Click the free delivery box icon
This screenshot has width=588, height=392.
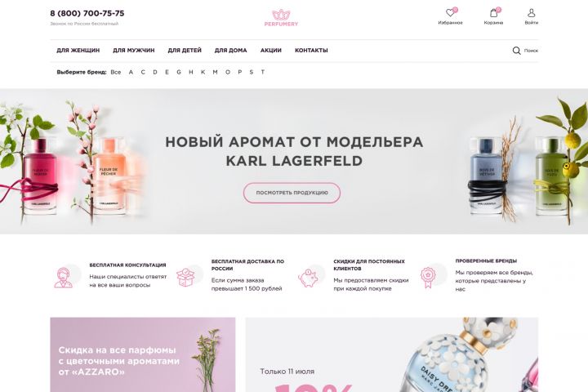tap(185, 277)
